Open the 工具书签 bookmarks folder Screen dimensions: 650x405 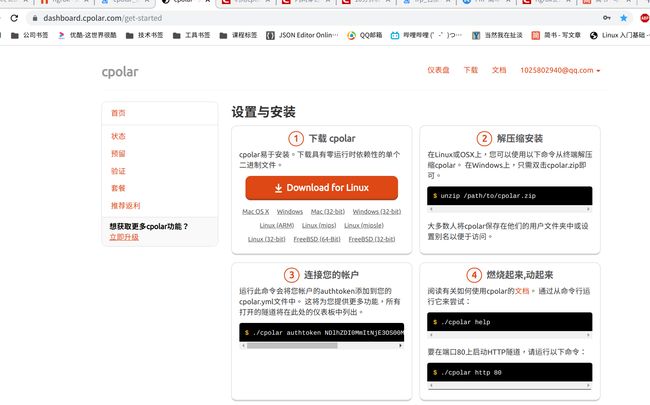[191, 35]
